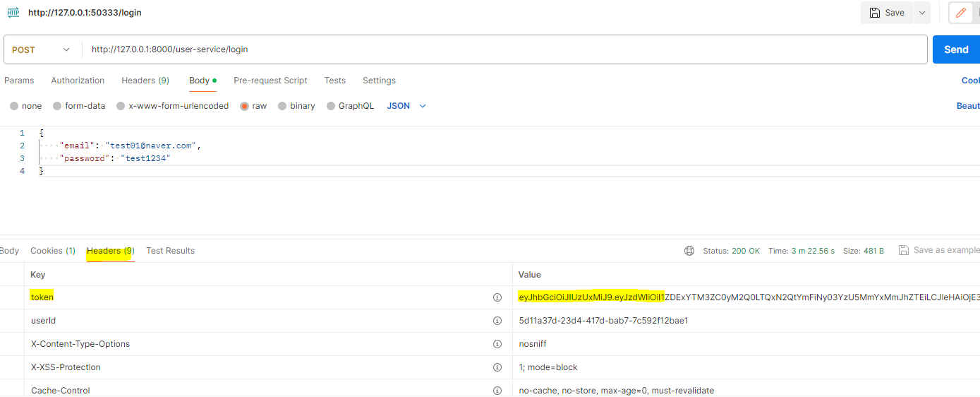This screenshot has width=980, height=397.
Task: Click the no-cache, no-store value
Action: point(617,391)
